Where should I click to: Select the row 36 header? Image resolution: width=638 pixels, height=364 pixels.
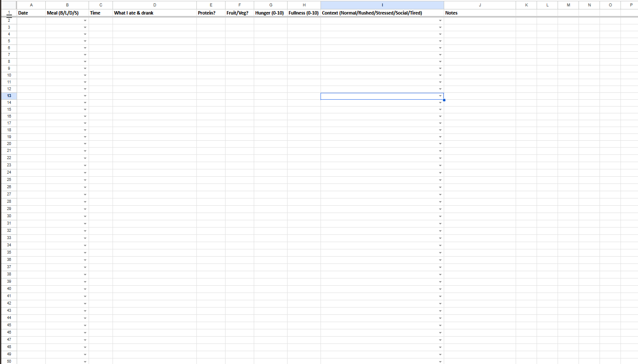click(x=9, y=260)
